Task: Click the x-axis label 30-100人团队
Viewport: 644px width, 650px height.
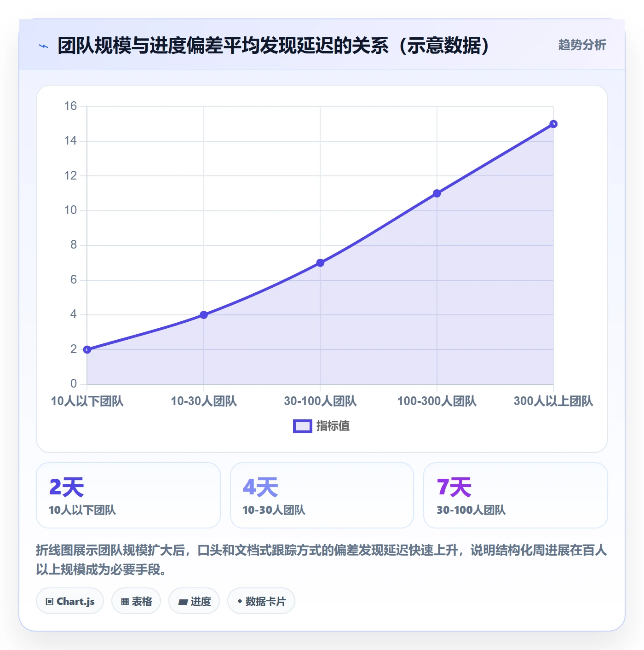Action: [320, 401]
